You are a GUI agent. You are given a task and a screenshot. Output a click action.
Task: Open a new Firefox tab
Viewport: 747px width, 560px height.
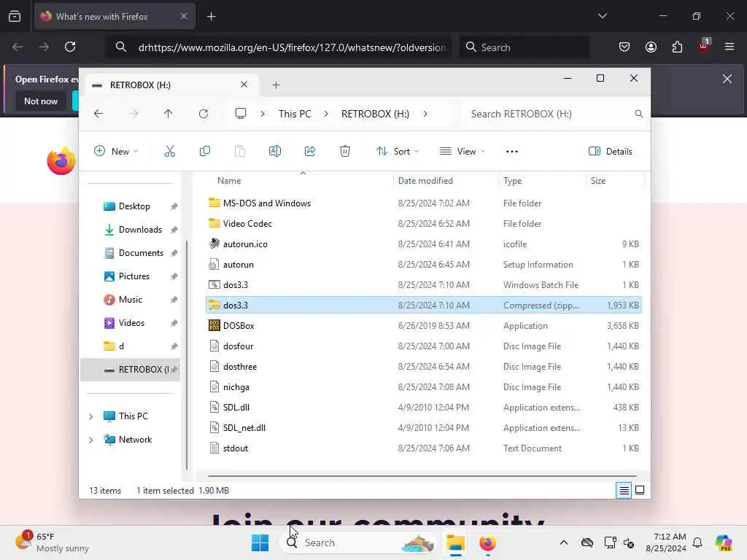coord(211,17)
